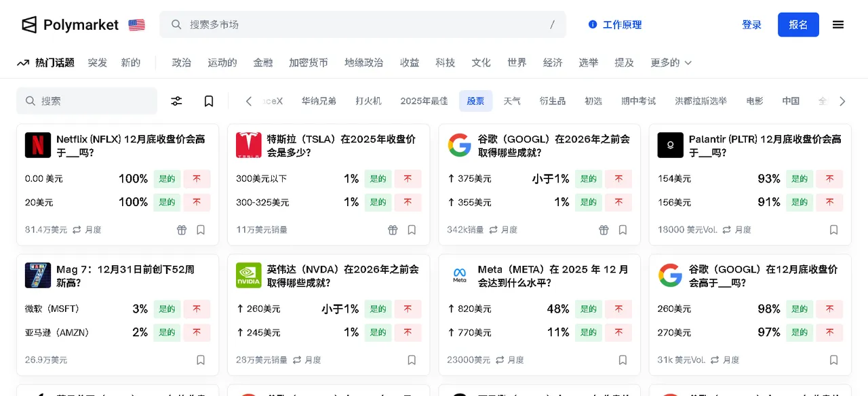Click 是的 for Meta ↑ 820美元
The image size is (868, 396).
[x=589, y=309]
